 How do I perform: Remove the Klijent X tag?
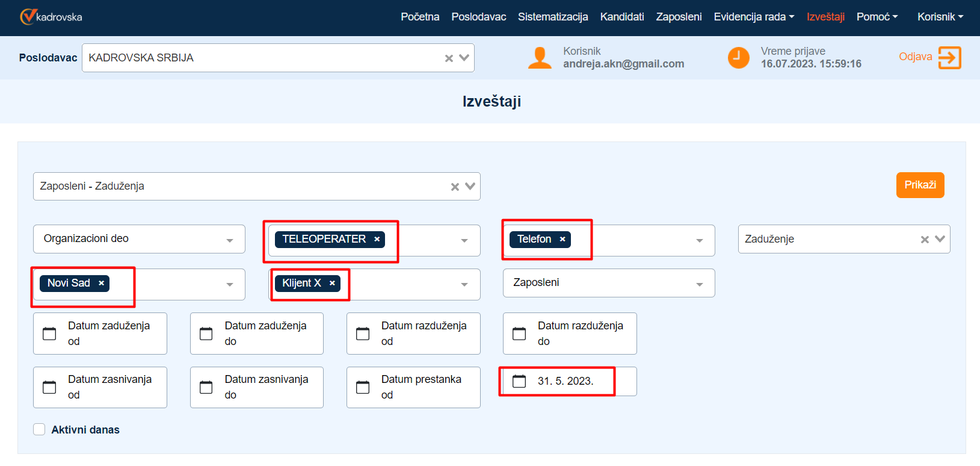332,283
